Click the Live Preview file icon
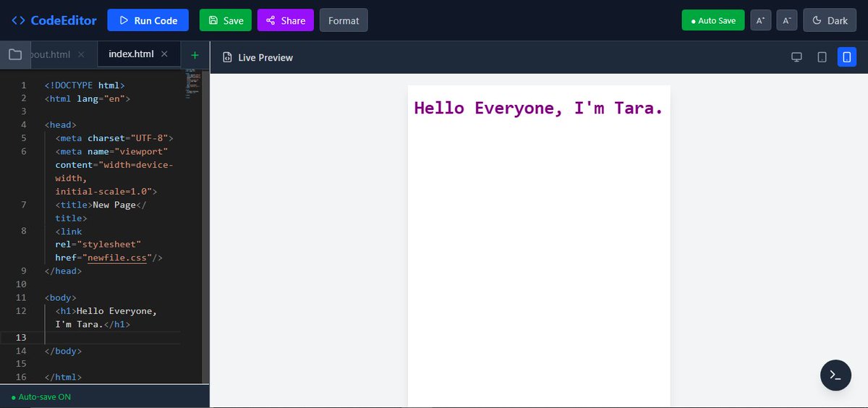This screenshot has width=868, height=408. [x=227, y=57]
